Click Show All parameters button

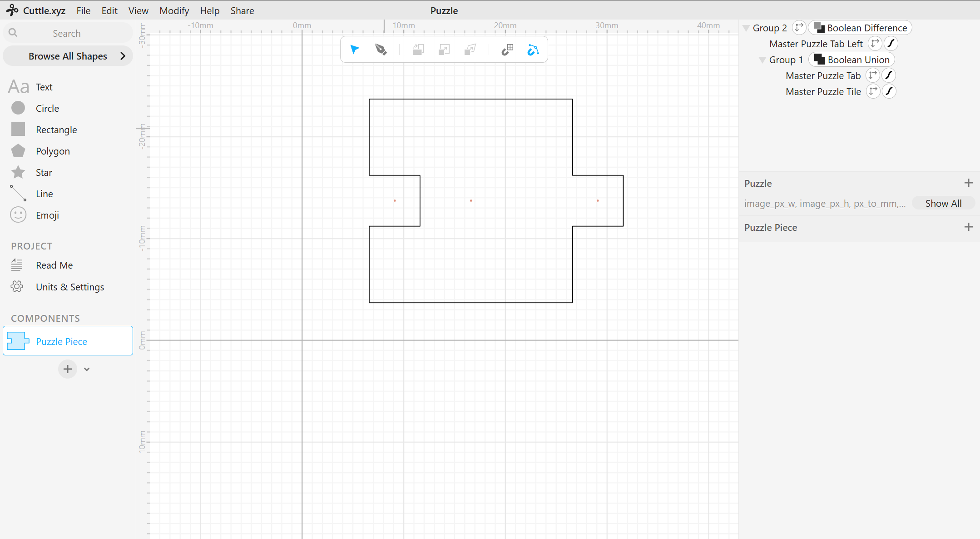point(943,203)
